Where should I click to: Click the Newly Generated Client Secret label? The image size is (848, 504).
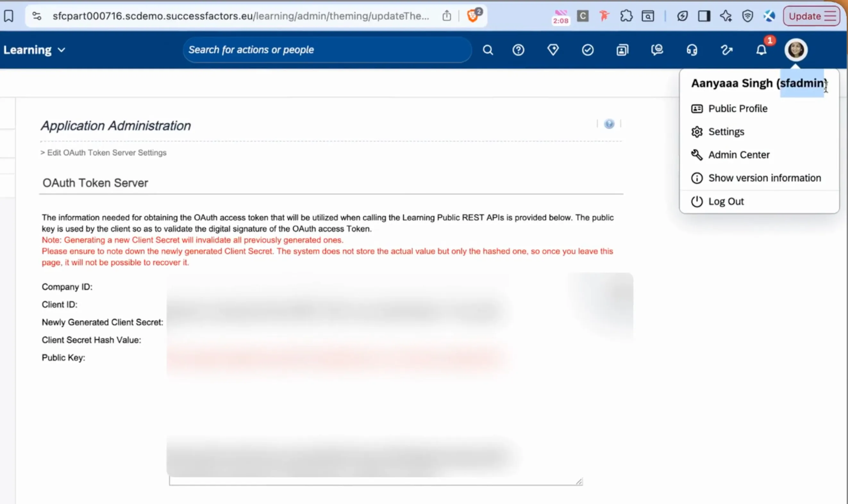point(102,322)
